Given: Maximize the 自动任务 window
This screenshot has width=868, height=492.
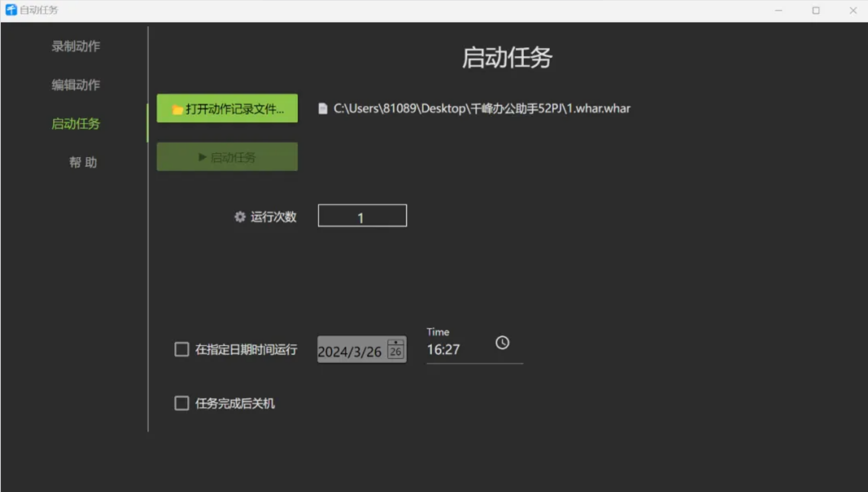Looking at the screenshot, I should (816, 10).
